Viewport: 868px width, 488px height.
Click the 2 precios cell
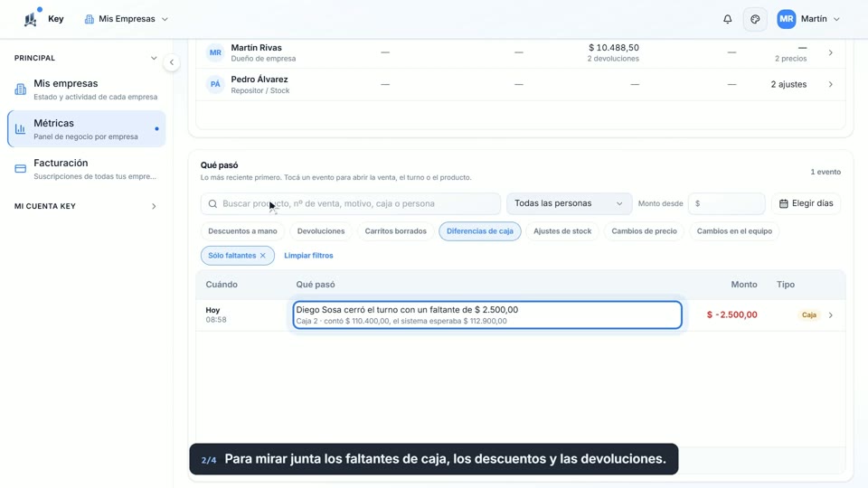coord(790,59)
